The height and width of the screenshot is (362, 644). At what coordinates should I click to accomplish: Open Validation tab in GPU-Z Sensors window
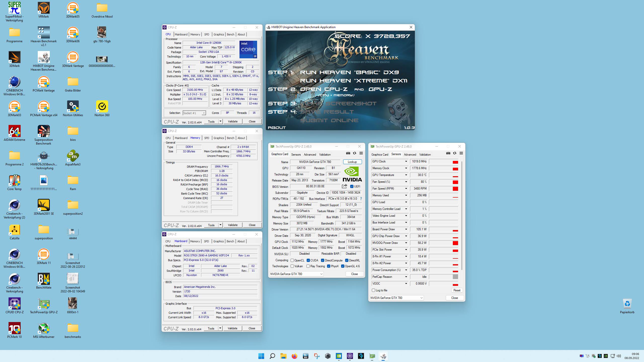click(x=425, y=155)
